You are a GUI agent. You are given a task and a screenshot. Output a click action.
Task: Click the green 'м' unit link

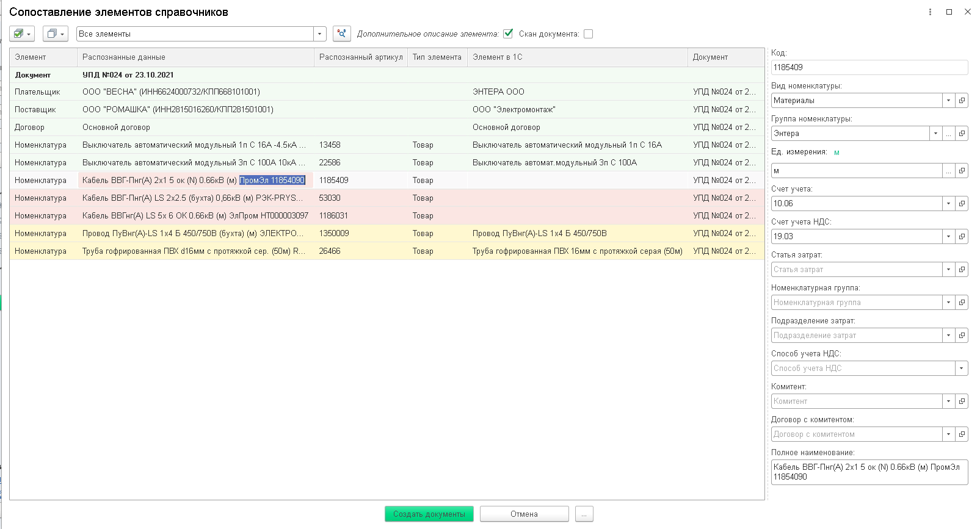[x=837, y=153]
